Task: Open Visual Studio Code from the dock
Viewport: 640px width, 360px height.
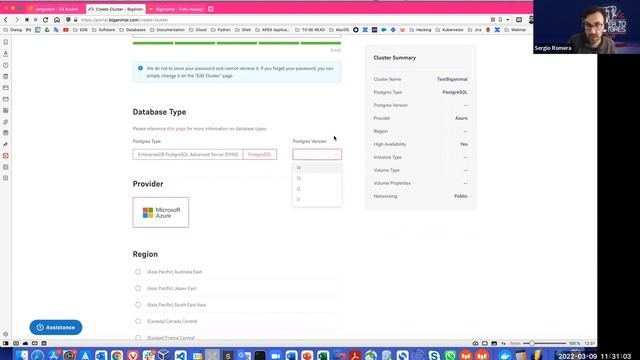Action: (x=180, y=356)
